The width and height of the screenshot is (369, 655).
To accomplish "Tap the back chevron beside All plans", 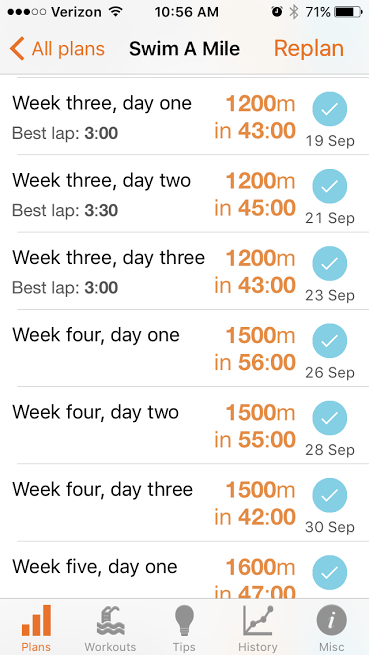I will (17, 48).
